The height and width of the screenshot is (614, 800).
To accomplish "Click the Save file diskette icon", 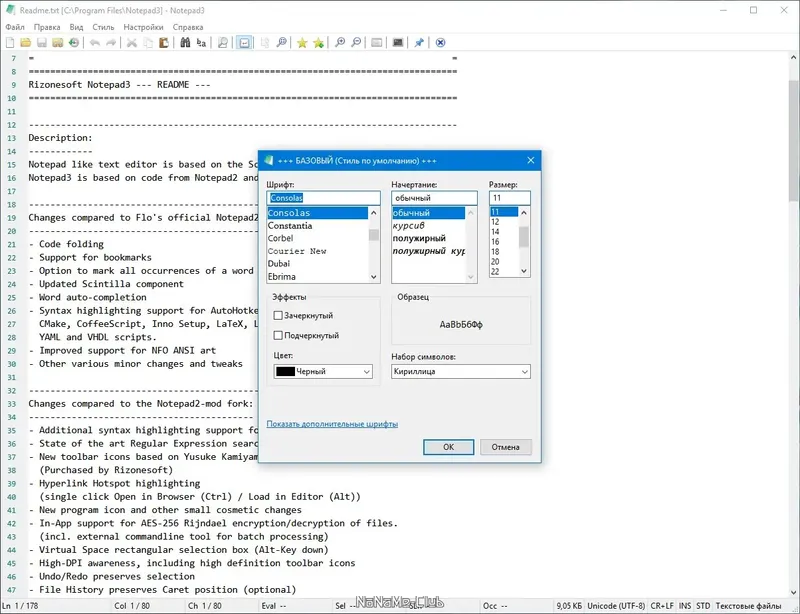I will tap(42, 43).
